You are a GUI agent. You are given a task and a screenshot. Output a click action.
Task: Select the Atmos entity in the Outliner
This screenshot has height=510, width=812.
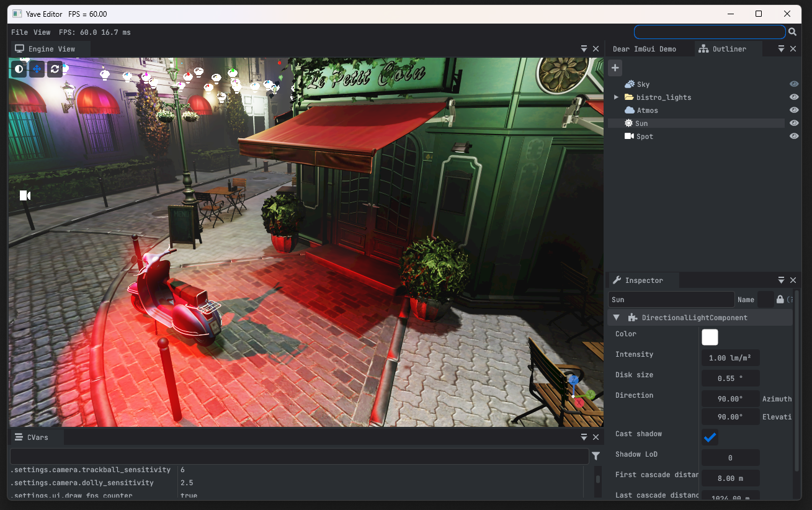coord(647,110)
